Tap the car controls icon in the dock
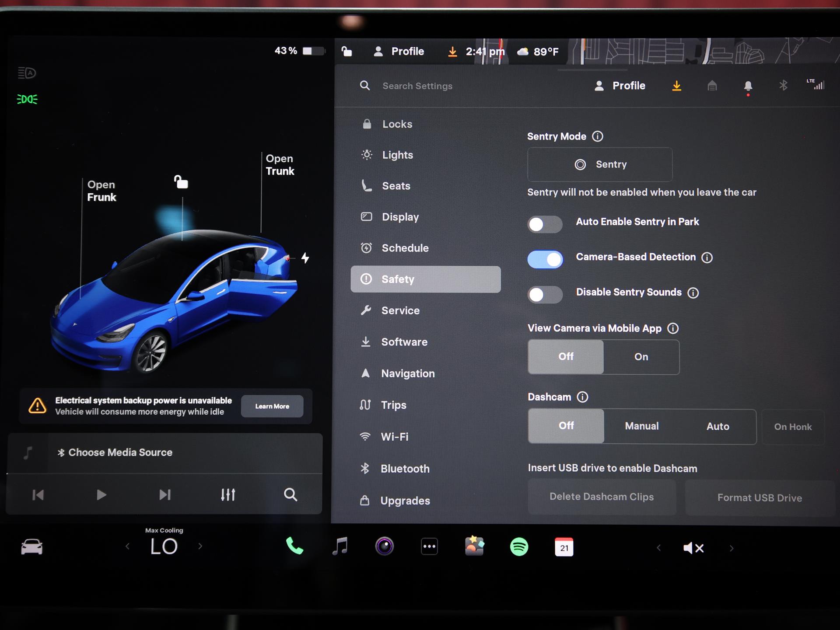840x630 pixels. click(x=32, y=547)
